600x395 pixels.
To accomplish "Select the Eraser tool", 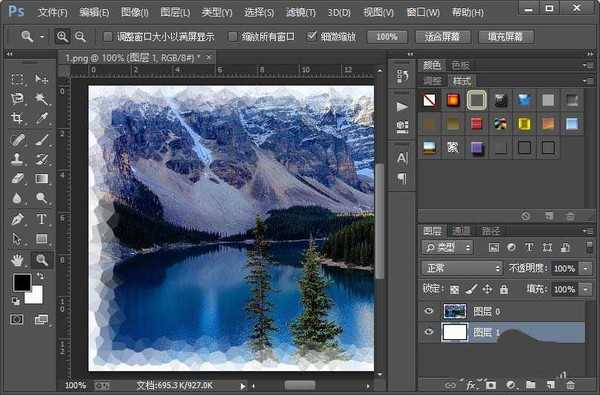I will [17, 178].
